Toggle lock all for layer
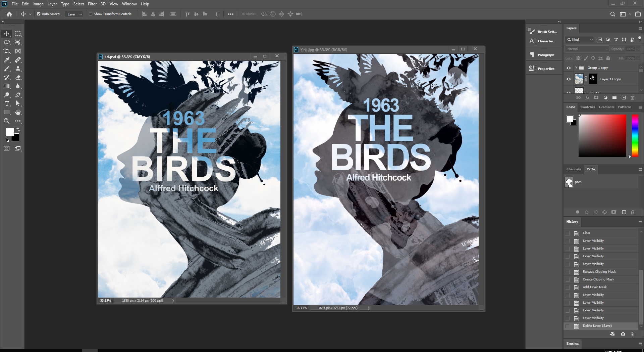The width and height of the screenshot is (644, 352). (608, 58)
